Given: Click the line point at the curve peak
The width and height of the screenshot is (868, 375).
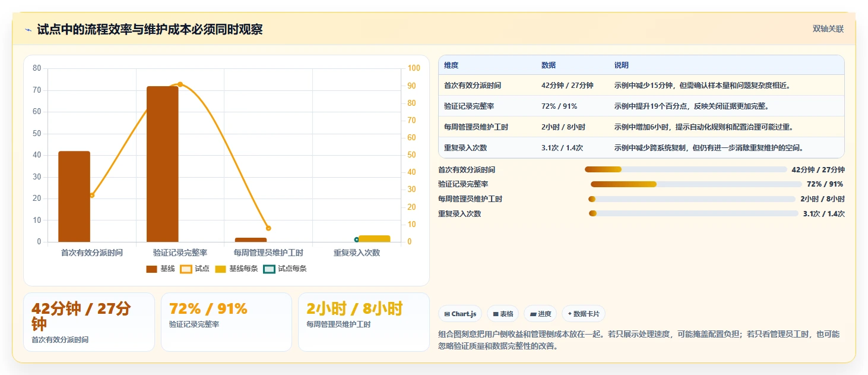Looking at the screenshot, I should pos(180,84).
